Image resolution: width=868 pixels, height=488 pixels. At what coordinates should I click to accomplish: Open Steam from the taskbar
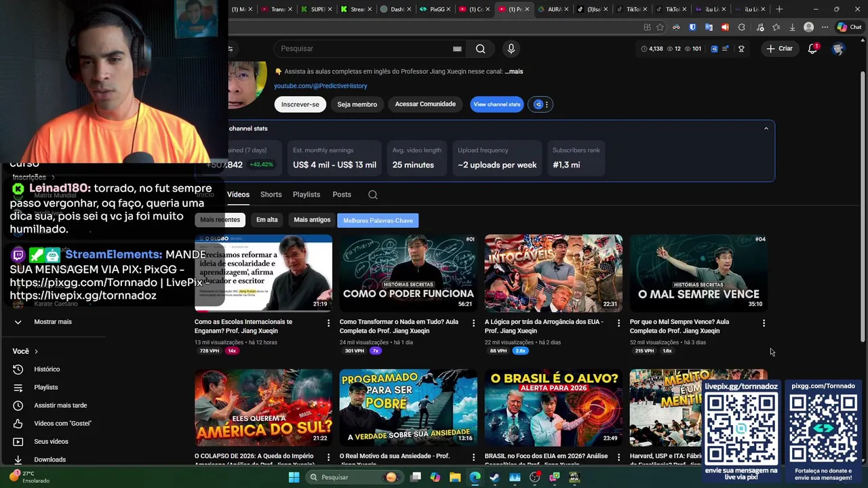[x=494, y=477]
